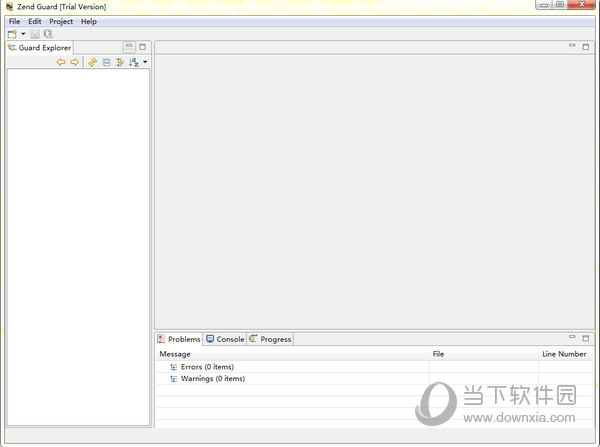
Task: Click the Line Number column header
Action: 564,354
